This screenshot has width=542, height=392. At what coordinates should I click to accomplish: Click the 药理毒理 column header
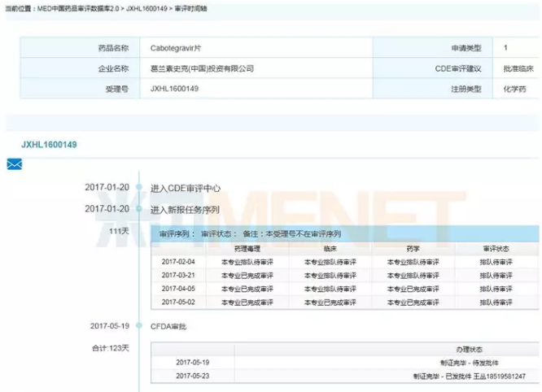[x=247, y=248]
